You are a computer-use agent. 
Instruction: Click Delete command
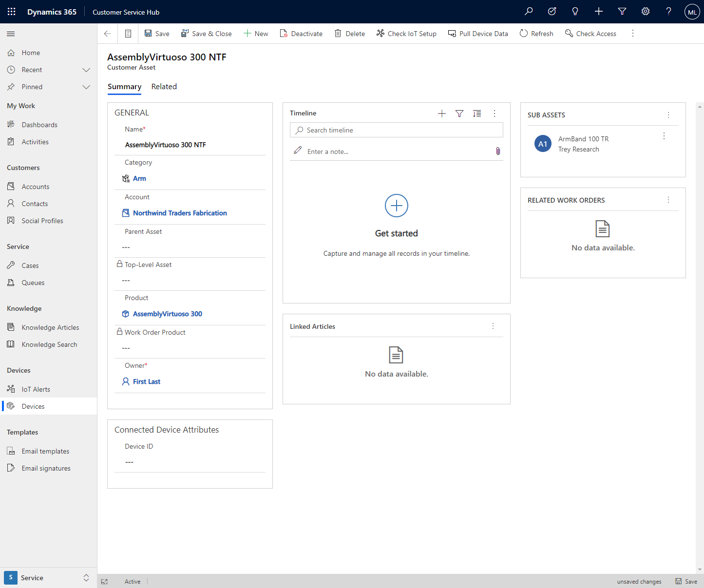coord(350,34)
